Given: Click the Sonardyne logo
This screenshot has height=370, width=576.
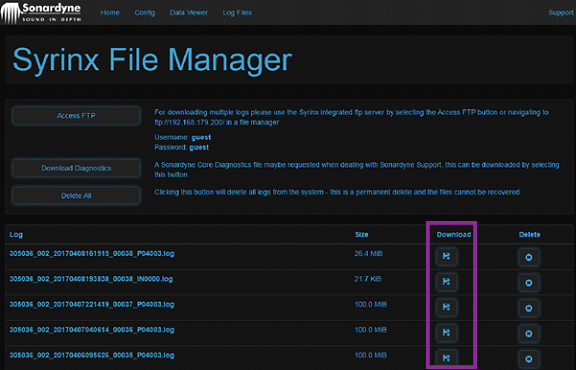Looking at the screenshot, I should point(41,12).
